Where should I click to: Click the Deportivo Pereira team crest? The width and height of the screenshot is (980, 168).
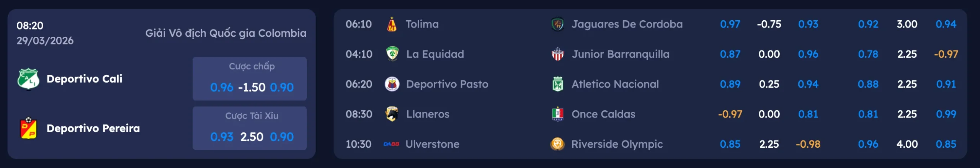28,128
